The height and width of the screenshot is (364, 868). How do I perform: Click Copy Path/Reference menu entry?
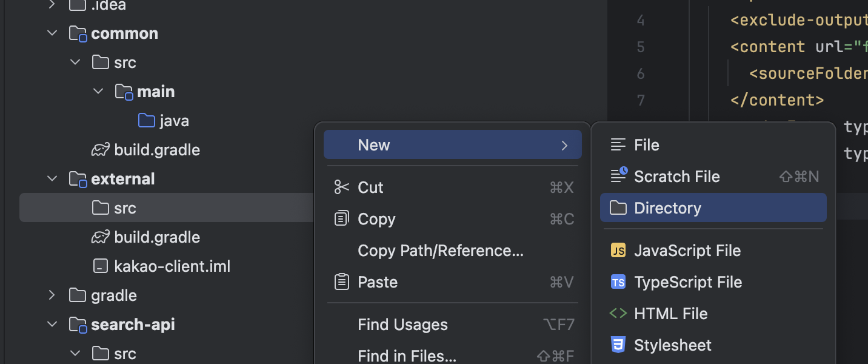click(440, 251)
